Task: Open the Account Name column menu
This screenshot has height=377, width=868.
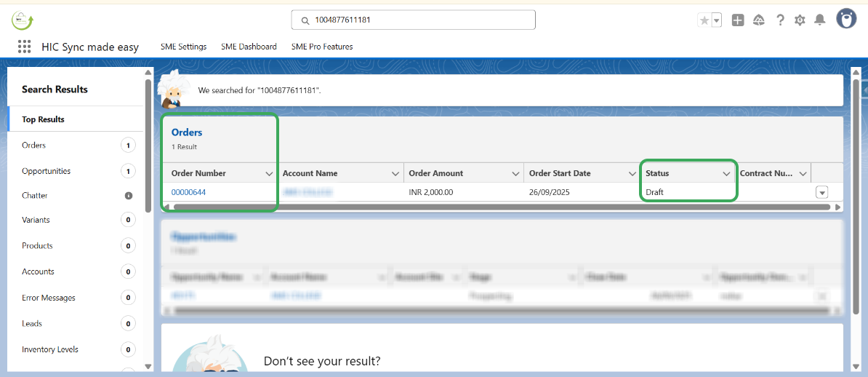Action: click(395, 173)
